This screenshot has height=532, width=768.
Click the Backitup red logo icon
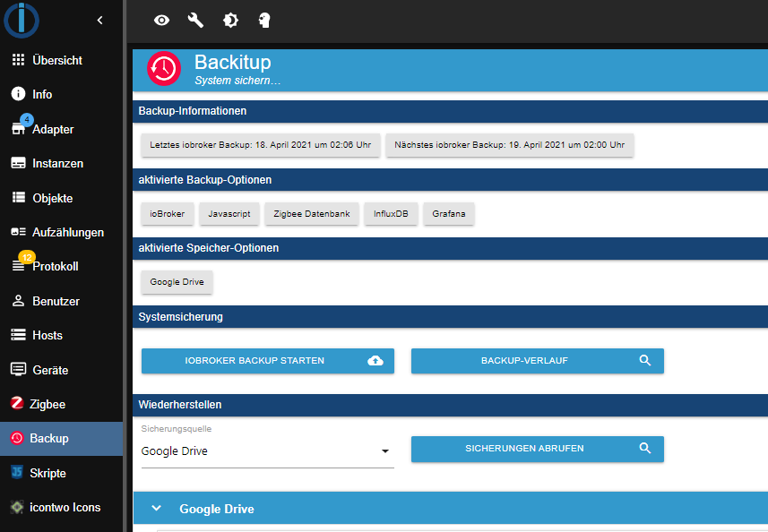click(164, 69)
